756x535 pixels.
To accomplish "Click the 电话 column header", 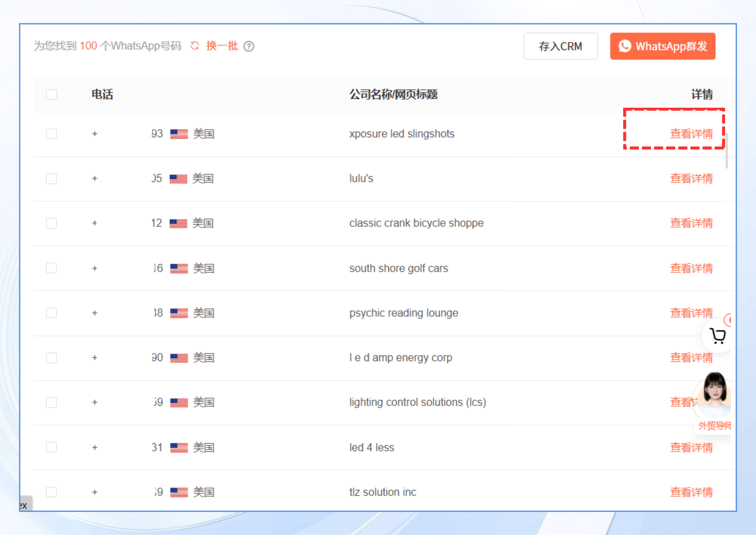I will [x=102, y=95].
